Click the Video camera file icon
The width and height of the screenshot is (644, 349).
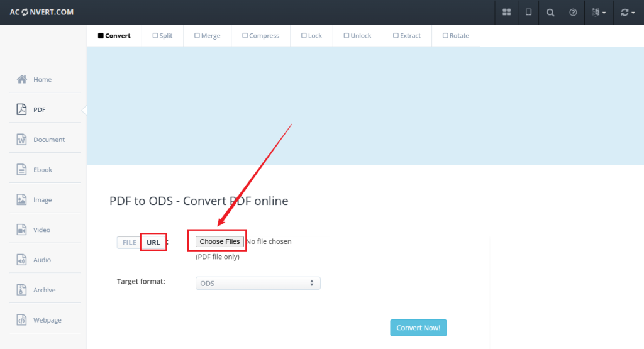point(21,230)
